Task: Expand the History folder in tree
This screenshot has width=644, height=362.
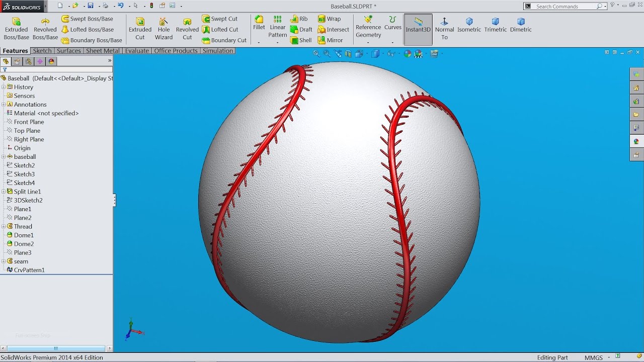Action: point(4,87)
